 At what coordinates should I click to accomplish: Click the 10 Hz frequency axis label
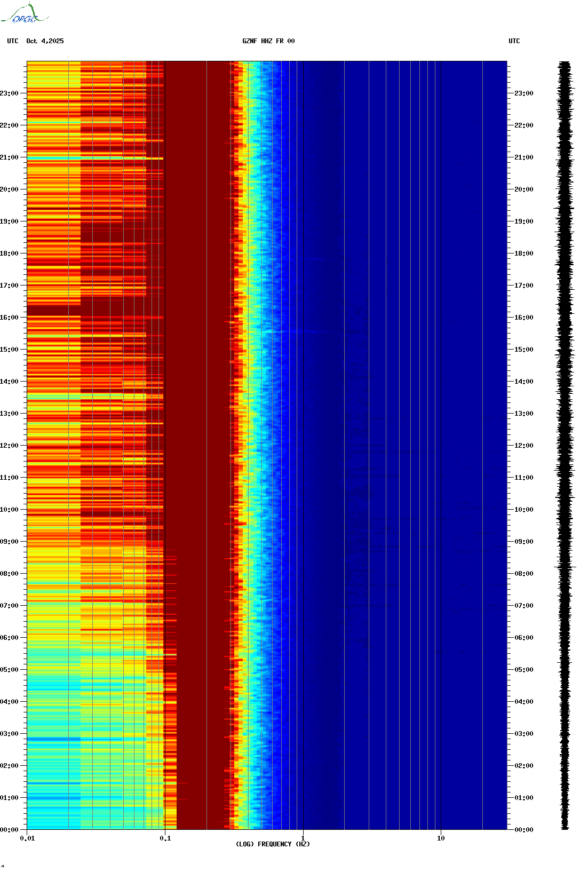pos(441,838)
